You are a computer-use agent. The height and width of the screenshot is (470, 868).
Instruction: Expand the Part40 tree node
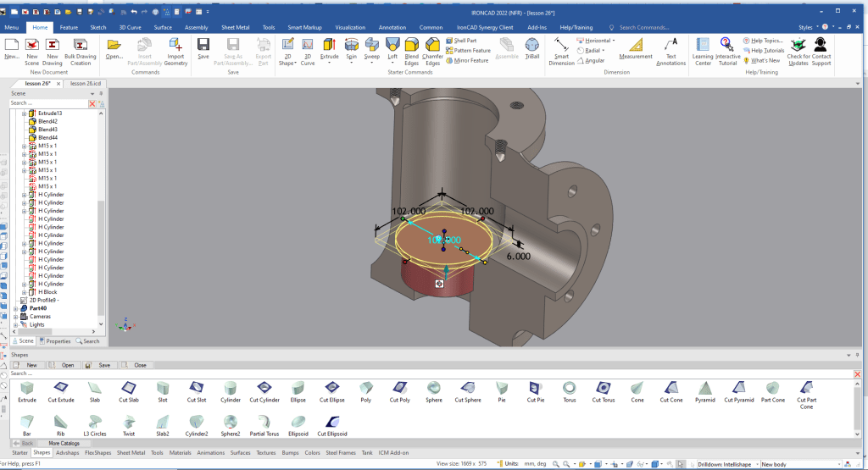(15, 308)
